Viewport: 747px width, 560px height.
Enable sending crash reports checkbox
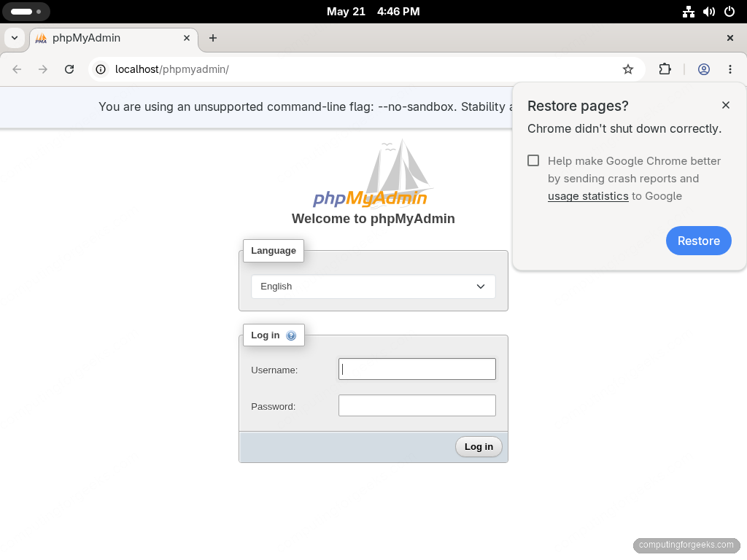pos(533,160)
